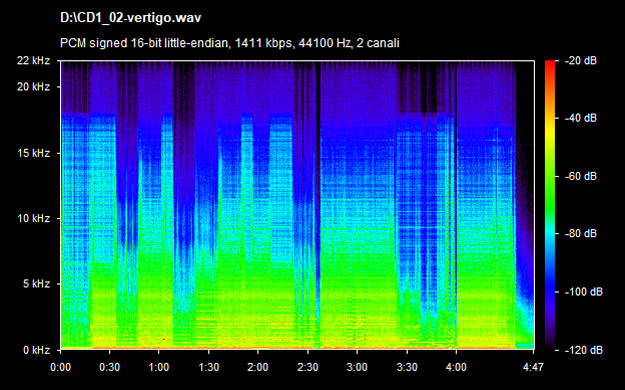Click the red top of the dB color scale
This screenshot has width=625, height=390.
pos(550,66)
